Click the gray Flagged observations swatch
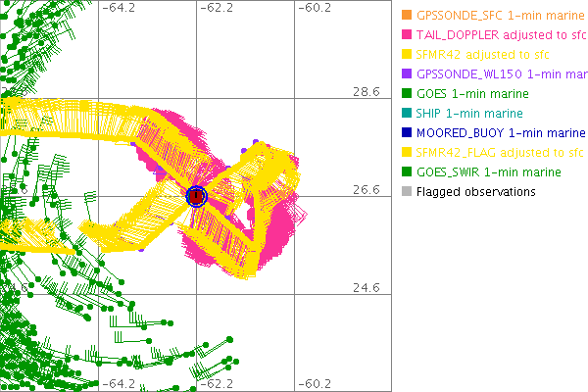The image size is (588, 392). [406, 192]
